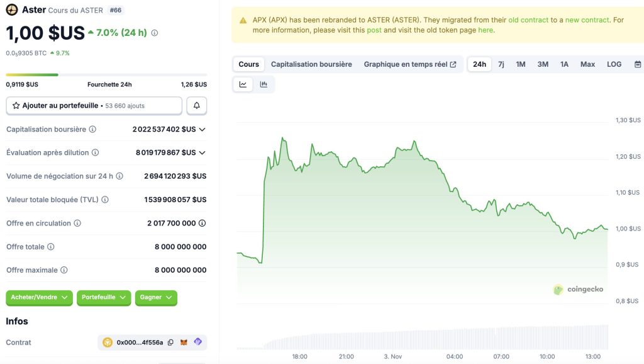Click the bell notification icon
The height and width of the screenshot is (364, 644).
(x=196, y=105)
